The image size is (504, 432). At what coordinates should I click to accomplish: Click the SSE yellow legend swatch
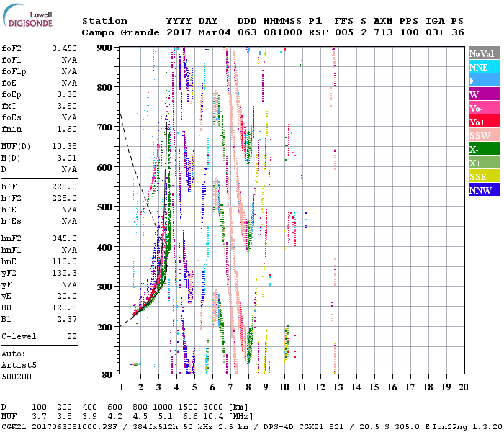(x=484, y=176)
